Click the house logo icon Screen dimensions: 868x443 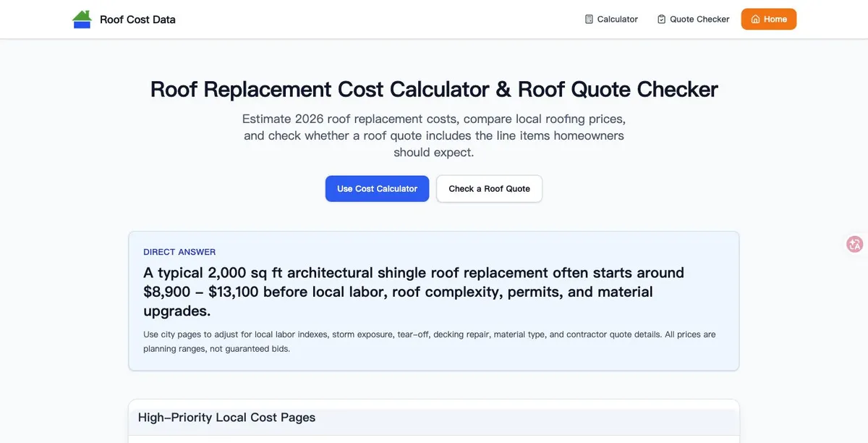click(82, 20)
